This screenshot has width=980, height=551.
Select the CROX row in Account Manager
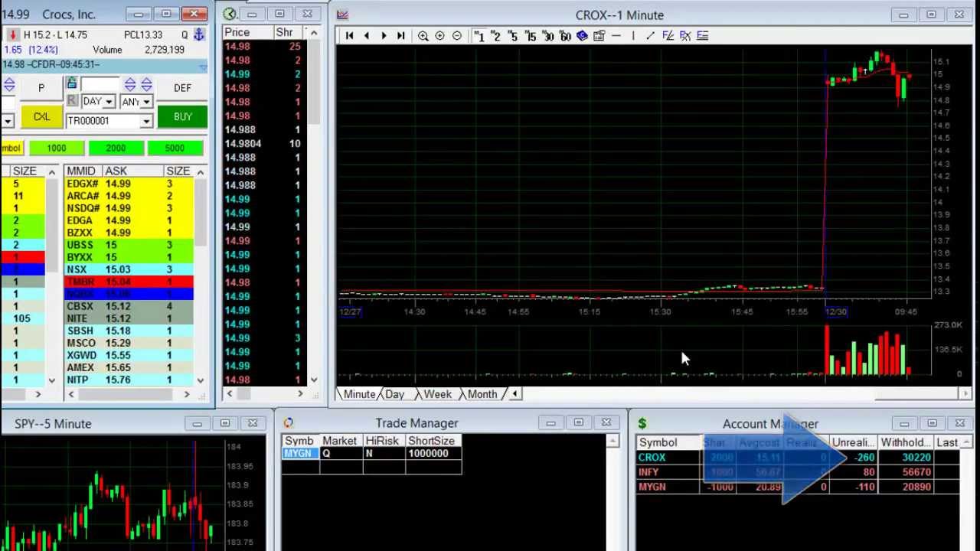pos(797,458)
